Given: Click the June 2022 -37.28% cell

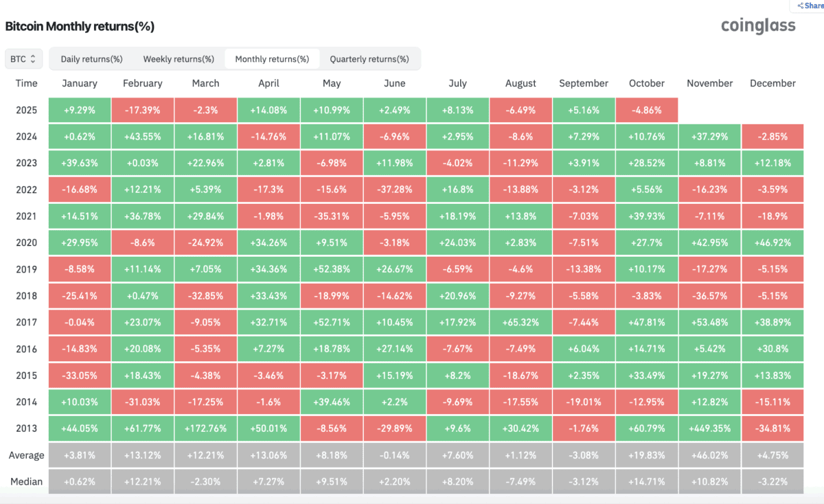Looking at the screenshot, I should pos(394,190).
